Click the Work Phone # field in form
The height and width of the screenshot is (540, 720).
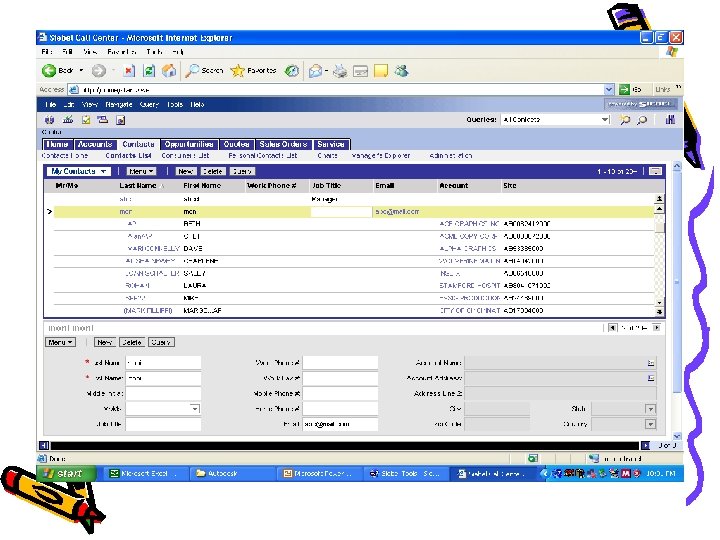340,363
